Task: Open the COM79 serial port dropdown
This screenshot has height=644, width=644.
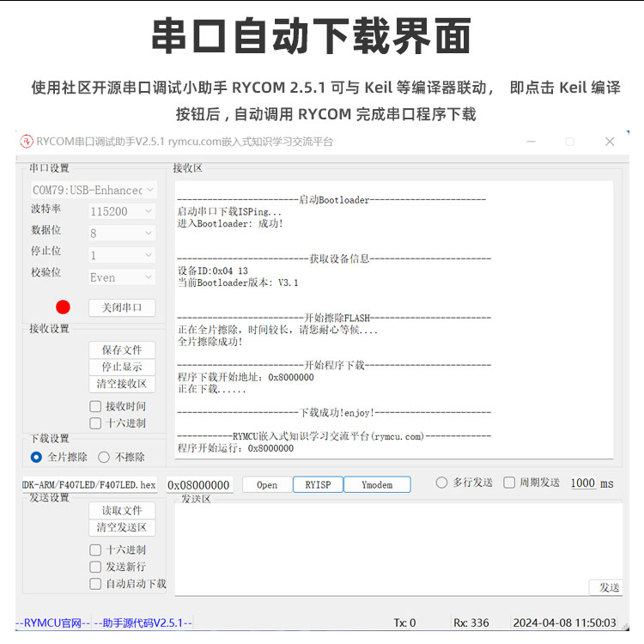Action: click(94, 190)
